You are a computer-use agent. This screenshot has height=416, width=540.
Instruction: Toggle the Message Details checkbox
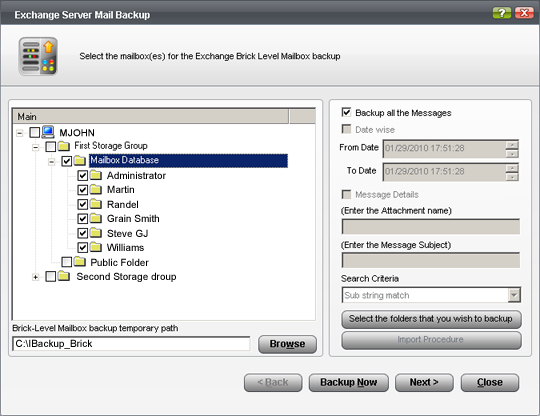coord(346,194)
